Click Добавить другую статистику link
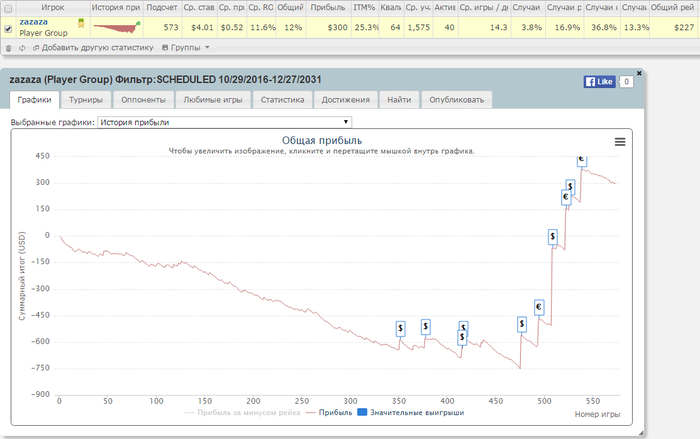 (x=96, y=47)
